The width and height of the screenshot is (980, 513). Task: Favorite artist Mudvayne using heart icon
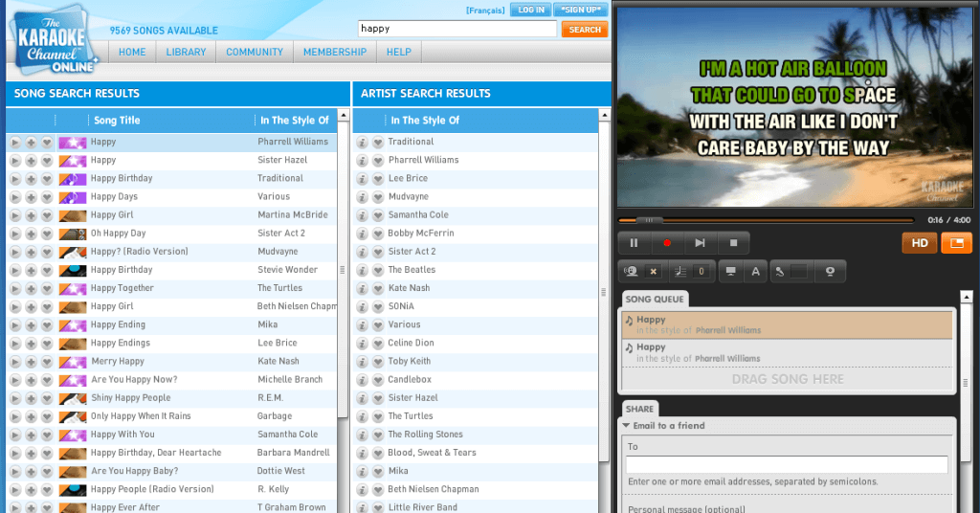(377, 197)
